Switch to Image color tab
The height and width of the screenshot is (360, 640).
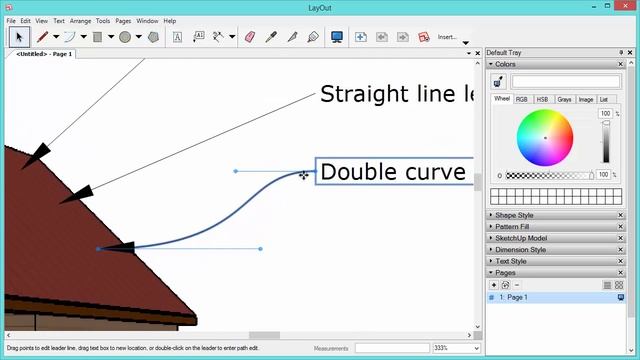(x=586, y=100)
